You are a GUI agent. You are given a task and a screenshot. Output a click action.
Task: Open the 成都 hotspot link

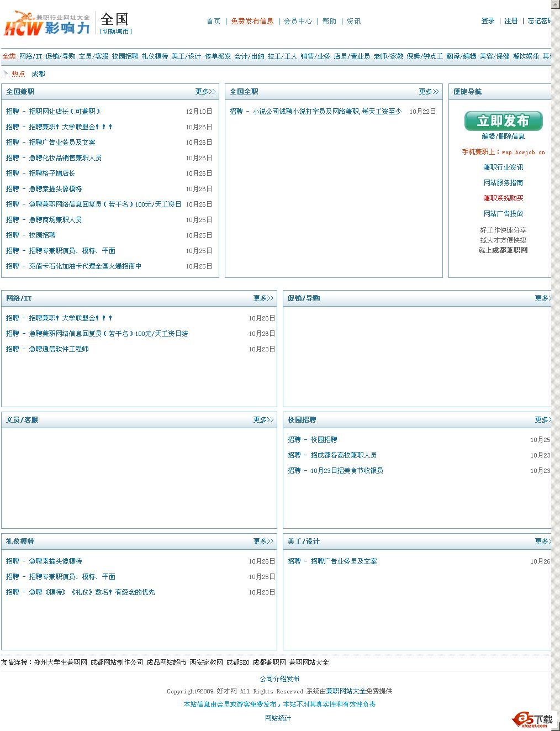[x=38, y=73]
